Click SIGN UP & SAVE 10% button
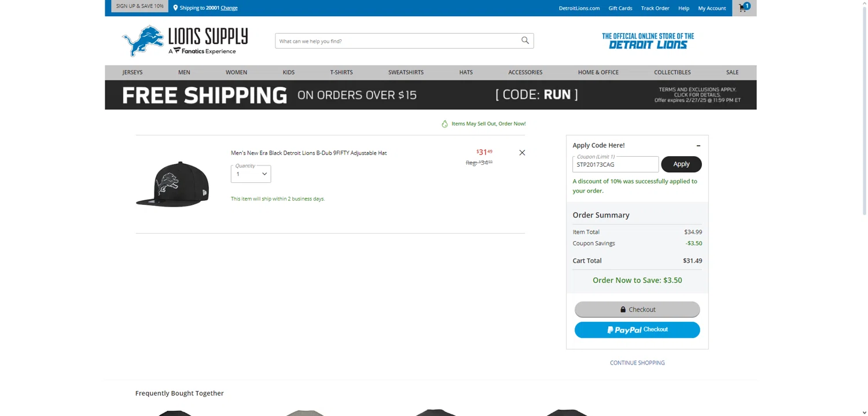 coord(139,6)
